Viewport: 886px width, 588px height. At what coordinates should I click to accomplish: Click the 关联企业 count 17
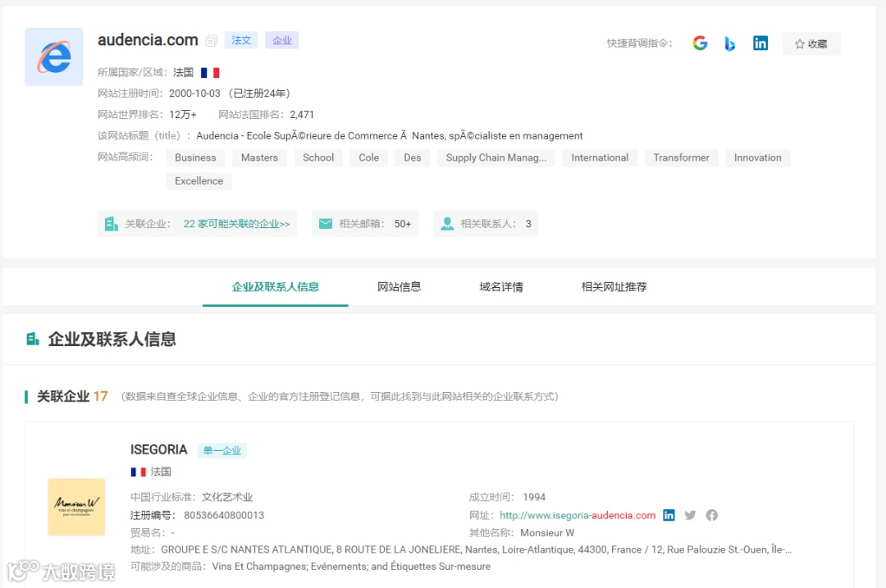click(x=101, y=396)
